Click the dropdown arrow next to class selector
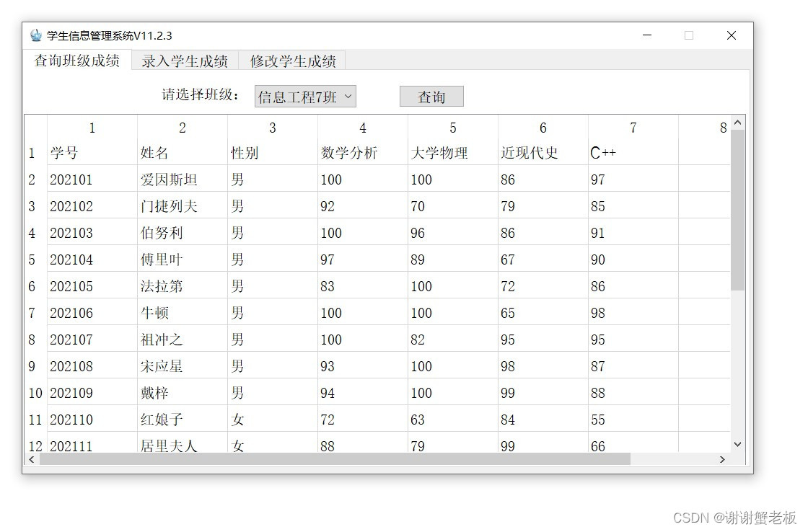 click(349, 96)
